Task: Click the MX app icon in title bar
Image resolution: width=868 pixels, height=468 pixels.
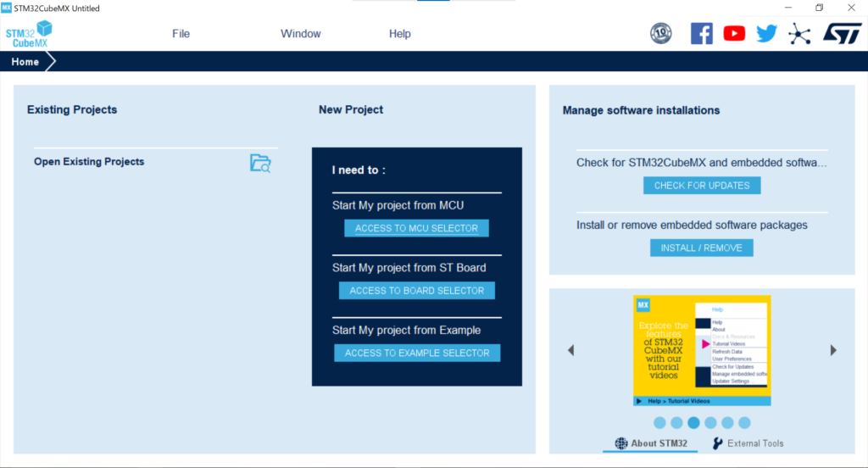Action: point(6,8)
